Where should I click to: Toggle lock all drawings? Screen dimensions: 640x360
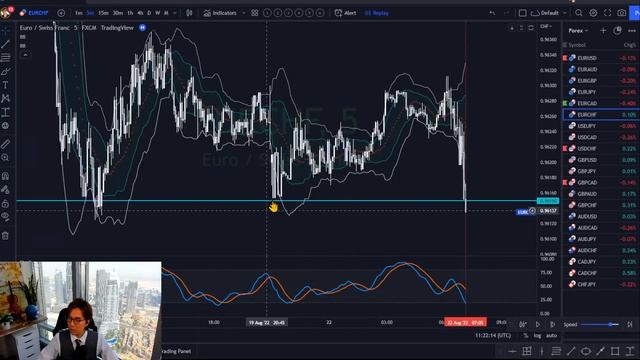[6, 203]
